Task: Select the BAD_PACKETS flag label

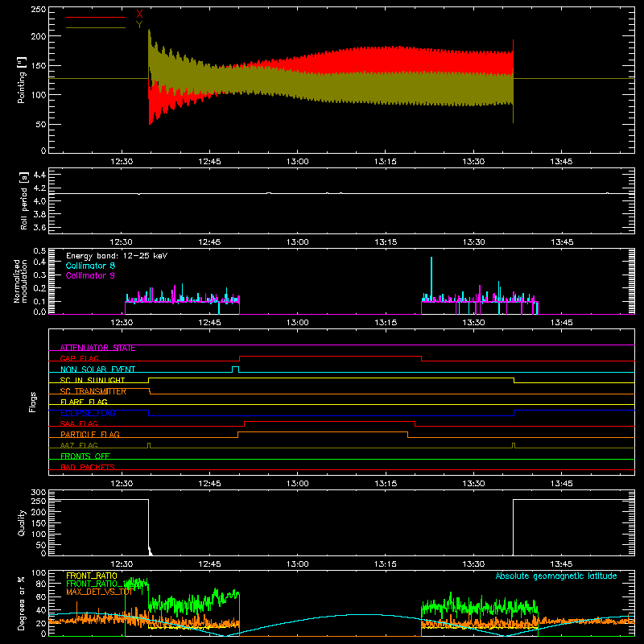Action: click(88, 468)
